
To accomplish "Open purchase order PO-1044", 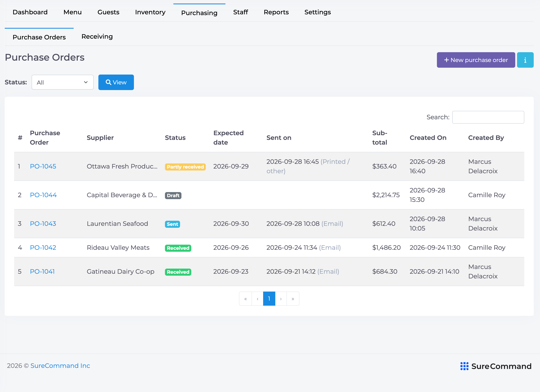I will coord(43,195).
